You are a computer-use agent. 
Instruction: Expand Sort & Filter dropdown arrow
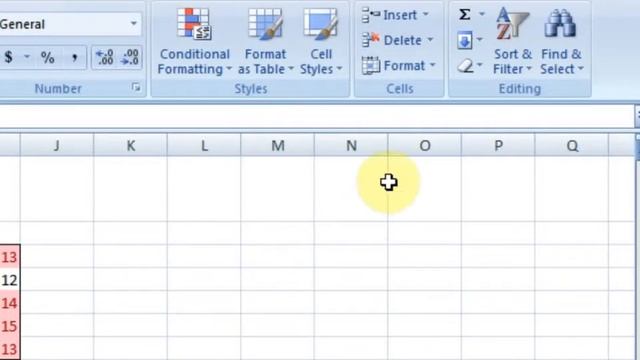click(x=529, y=69)
